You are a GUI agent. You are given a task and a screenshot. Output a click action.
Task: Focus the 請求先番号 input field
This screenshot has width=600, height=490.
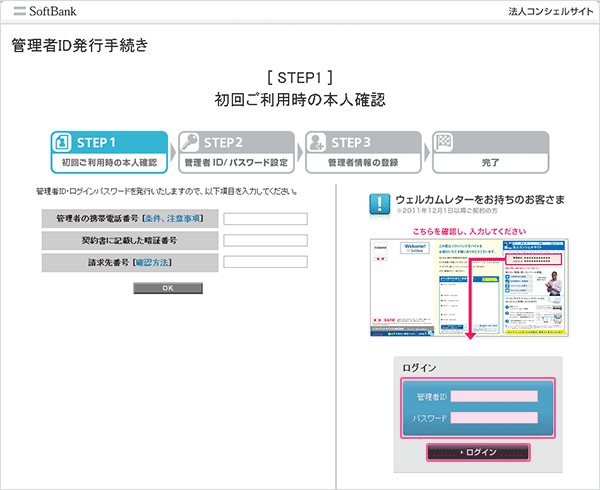coord(265,262)
